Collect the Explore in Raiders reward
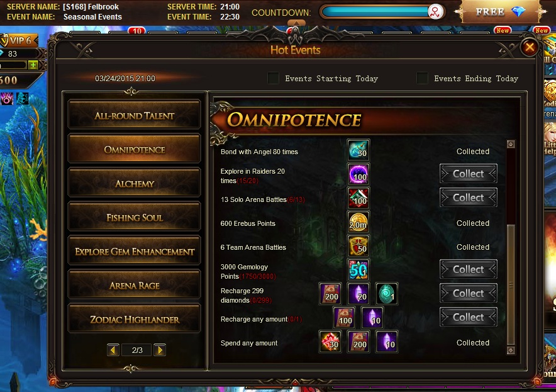This screenshot has width=556, height=392. [469, 174]
